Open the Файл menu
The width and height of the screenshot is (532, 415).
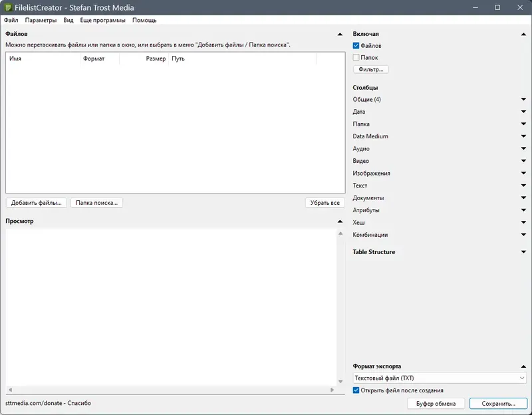click(13, 20)
